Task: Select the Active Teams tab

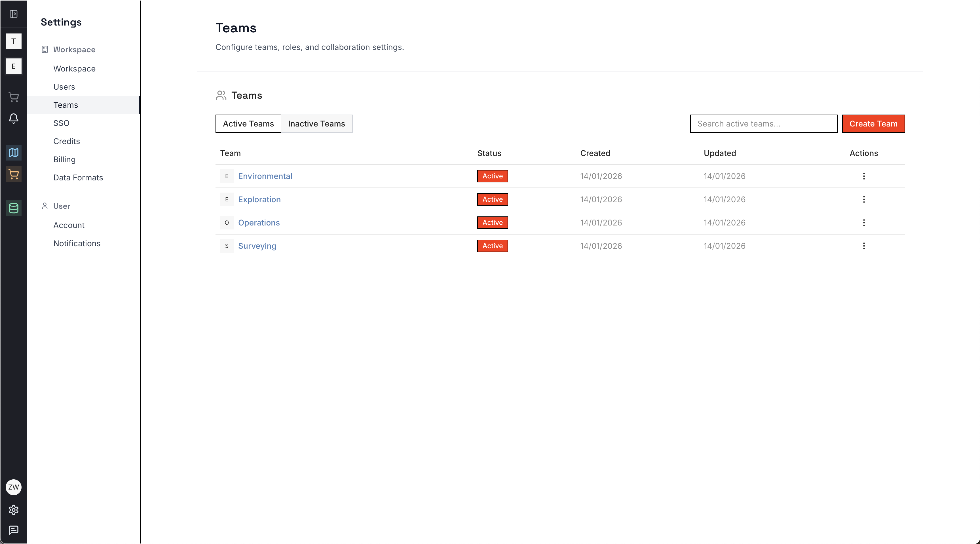Action: (x=248, y=124)
